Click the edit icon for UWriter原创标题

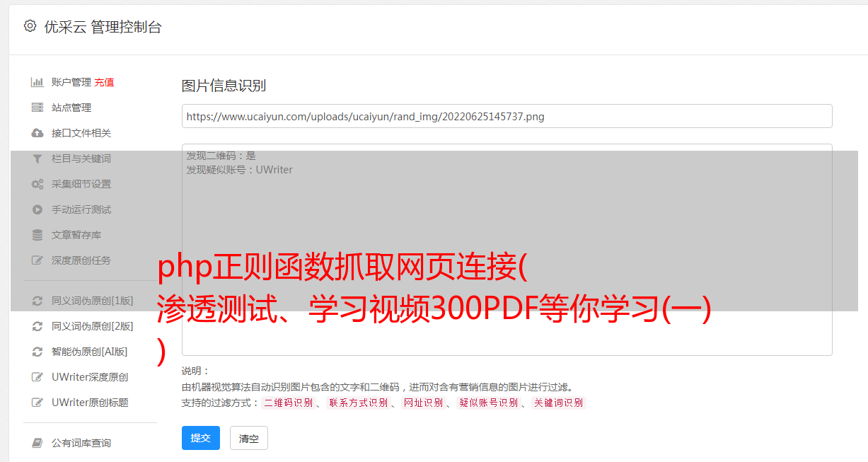pyautogui.click(x=37, y=403)
